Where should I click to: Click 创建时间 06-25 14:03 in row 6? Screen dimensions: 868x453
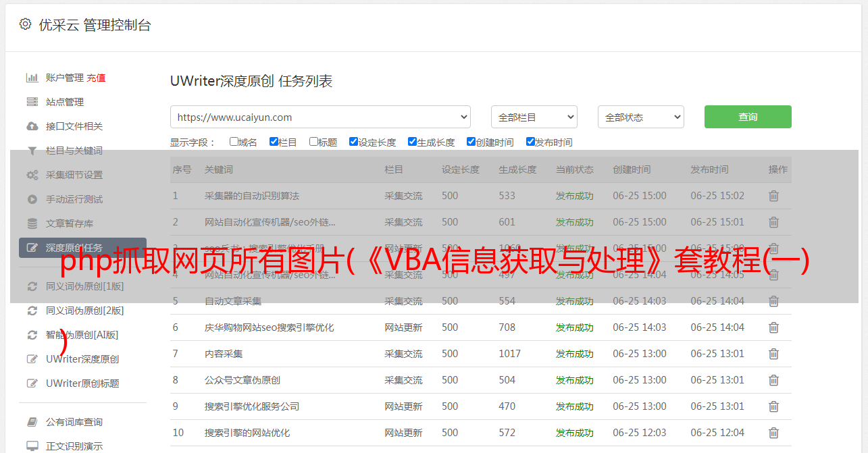click(640, 327)
